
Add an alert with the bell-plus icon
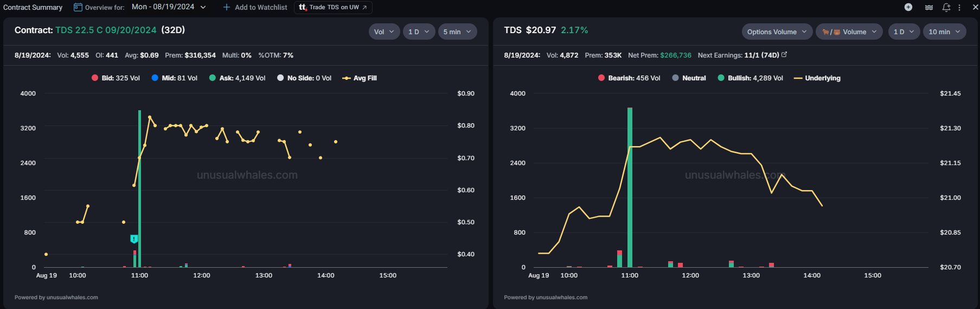tap(946, 7)
